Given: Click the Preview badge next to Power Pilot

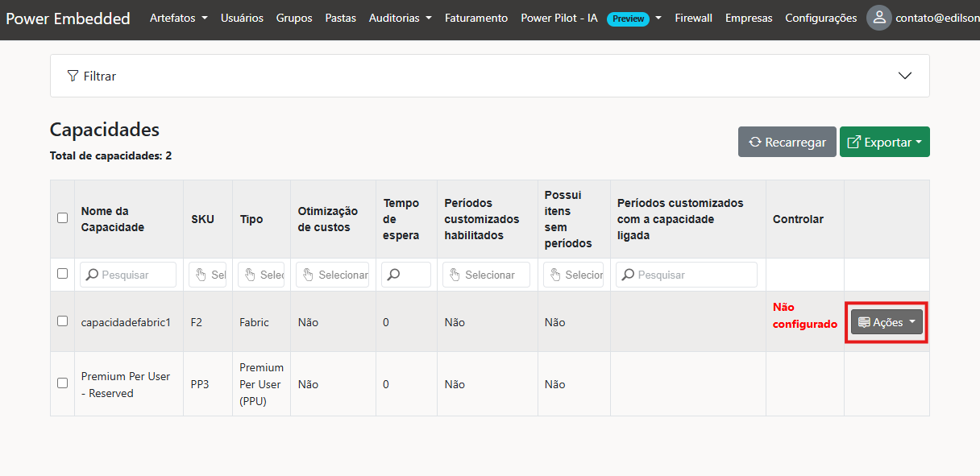Looking at the screenshot, I should 628,19.
